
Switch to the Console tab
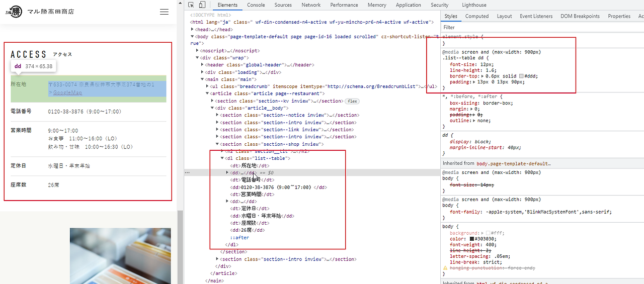256,5
